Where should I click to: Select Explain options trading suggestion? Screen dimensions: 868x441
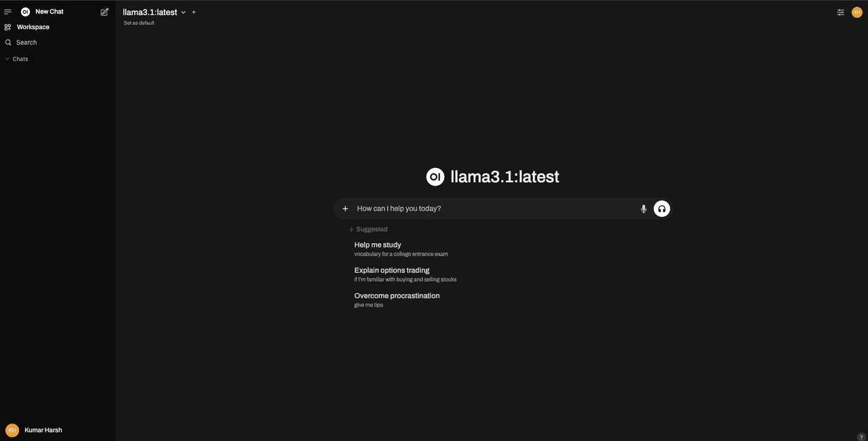406,274
